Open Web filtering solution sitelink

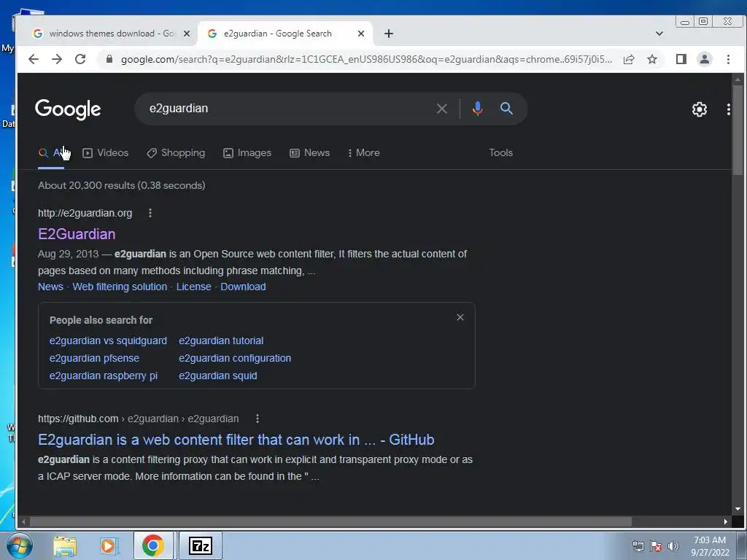click(120, 287)
